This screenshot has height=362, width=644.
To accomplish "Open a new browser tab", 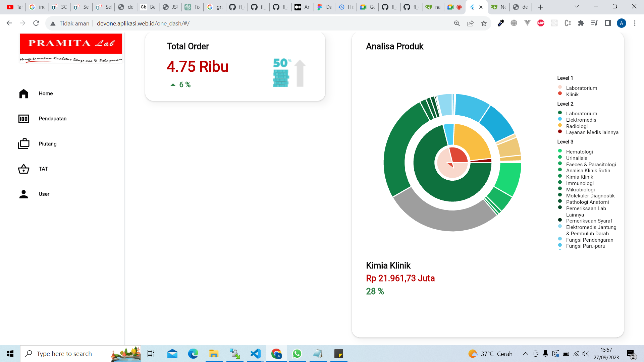I will point(540,7).
